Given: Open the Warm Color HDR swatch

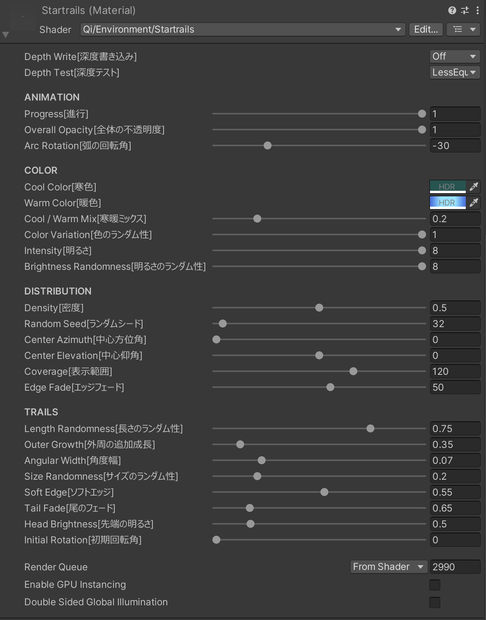Looking at the screenshot, I should point(448,203).
